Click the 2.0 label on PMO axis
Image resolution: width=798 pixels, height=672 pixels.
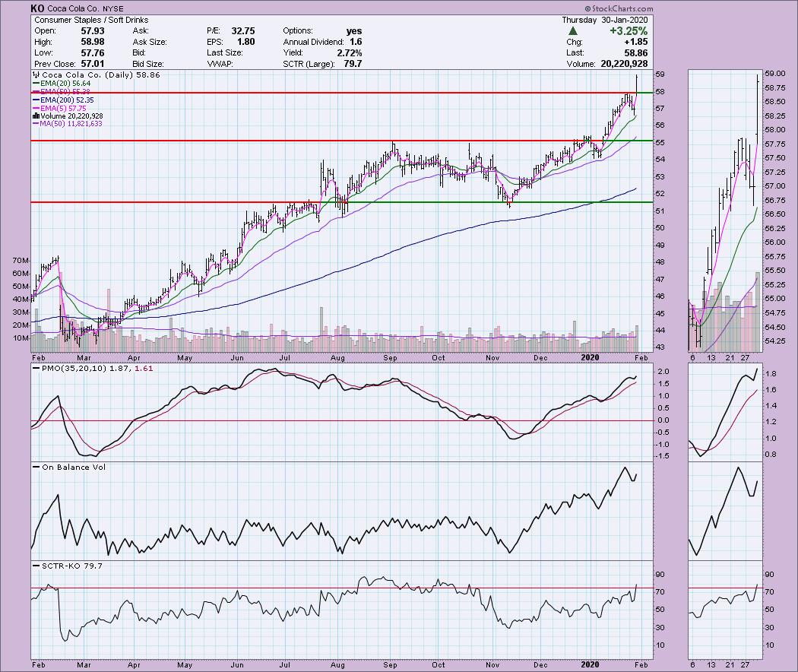coord(663,372)
